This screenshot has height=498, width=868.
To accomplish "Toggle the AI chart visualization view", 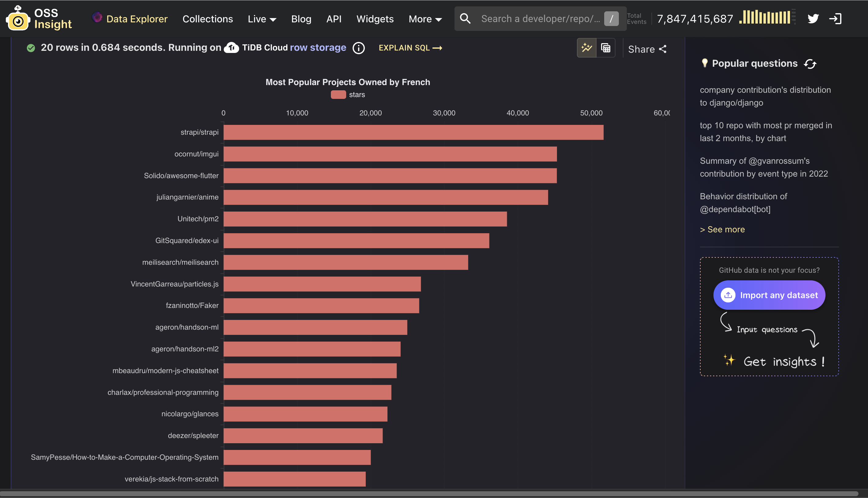I will coord(586,48).
